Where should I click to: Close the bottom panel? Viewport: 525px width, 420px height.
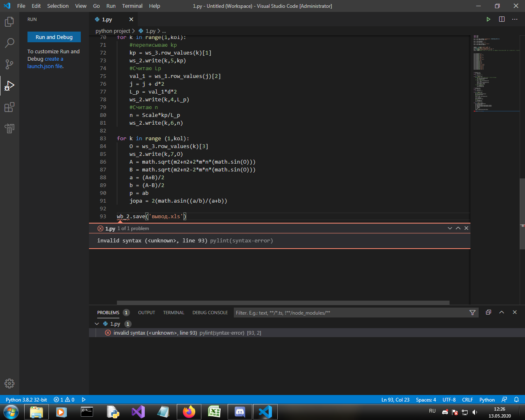click(x=515, y=312)
